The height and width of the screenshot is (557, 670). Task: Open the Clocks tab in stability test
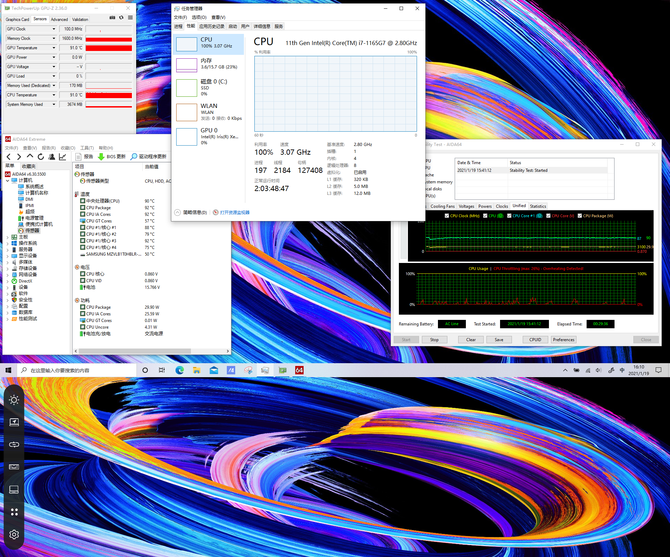click(x=502, y=206)
